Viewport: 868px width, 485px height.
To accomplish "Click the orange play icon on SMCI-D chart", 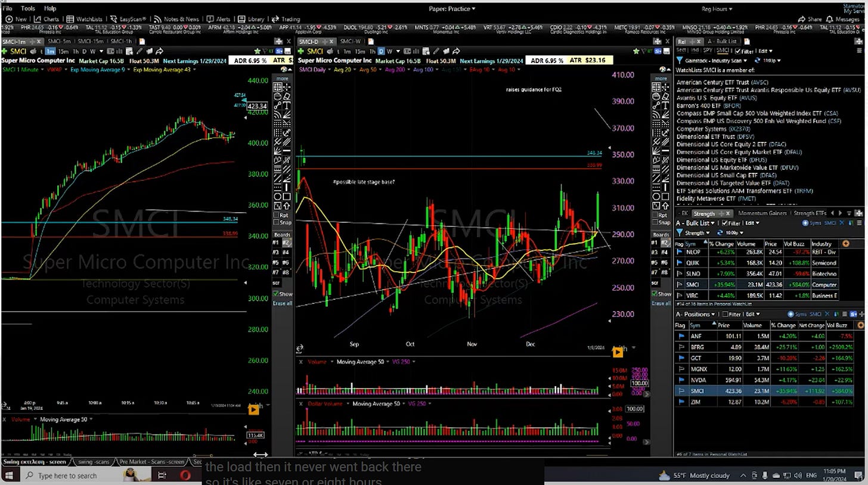I will 617,353.
